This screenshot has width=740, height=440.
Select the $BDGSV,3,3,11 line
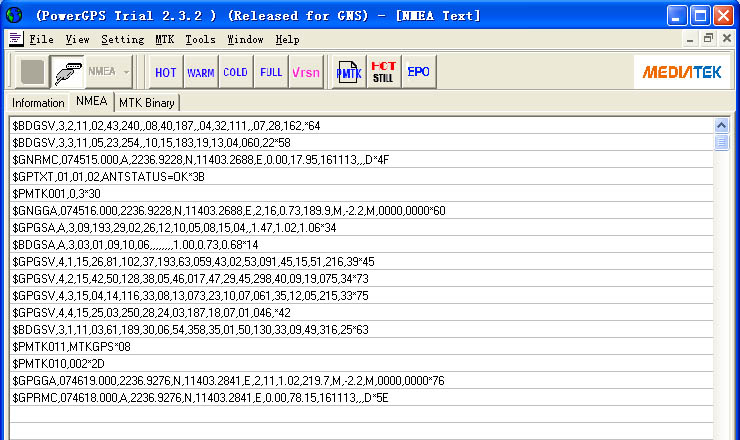point(362,143)
